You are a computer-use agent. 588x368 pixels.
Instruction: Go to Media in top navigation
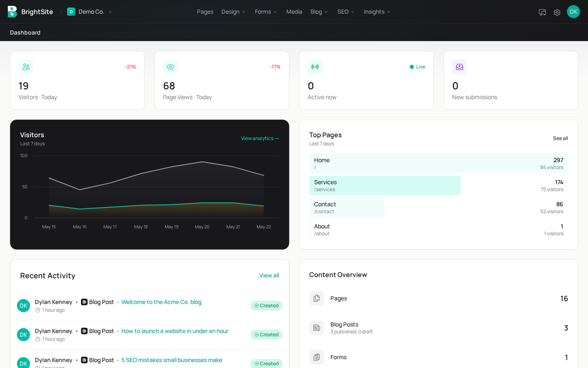click(x=294, y=12)
